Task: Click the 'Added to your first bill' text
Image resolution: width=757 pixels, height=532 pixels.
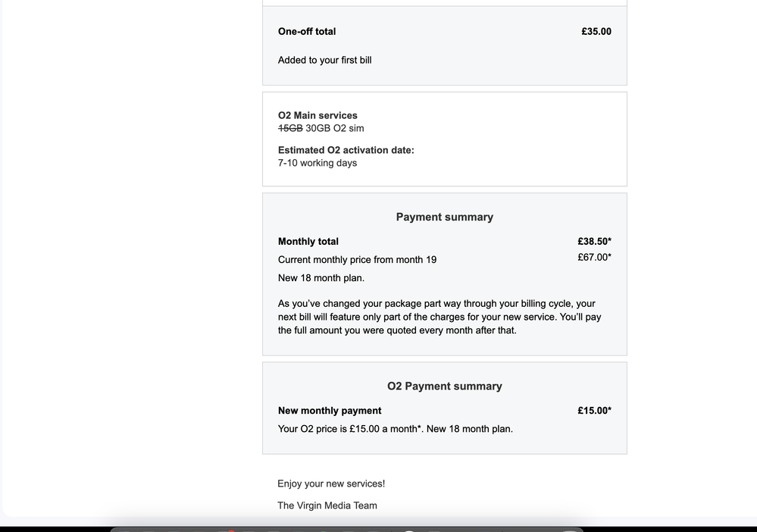Action: [324, 61]
